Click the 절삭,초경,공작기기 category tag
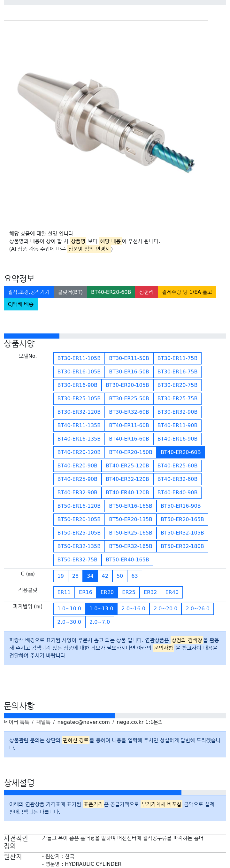 pyautogui.click(x=29, y=293)
